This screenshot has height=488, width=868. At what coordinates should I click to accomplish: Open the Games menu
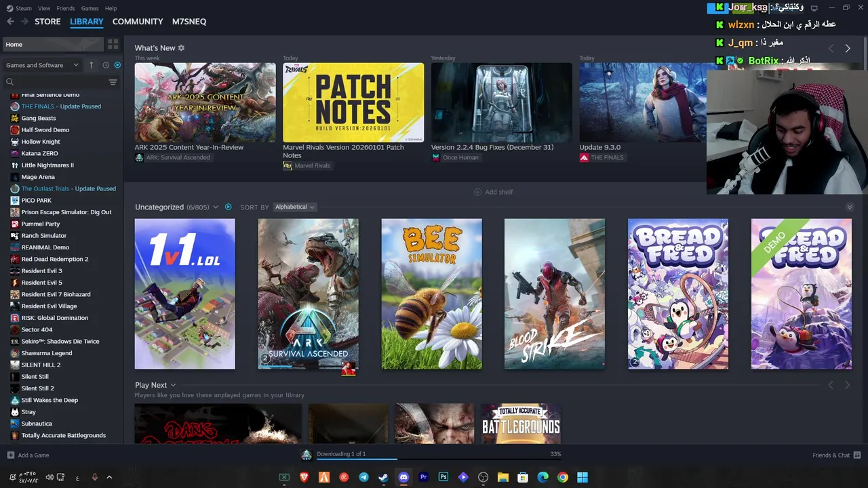click(x=90, y=8)
